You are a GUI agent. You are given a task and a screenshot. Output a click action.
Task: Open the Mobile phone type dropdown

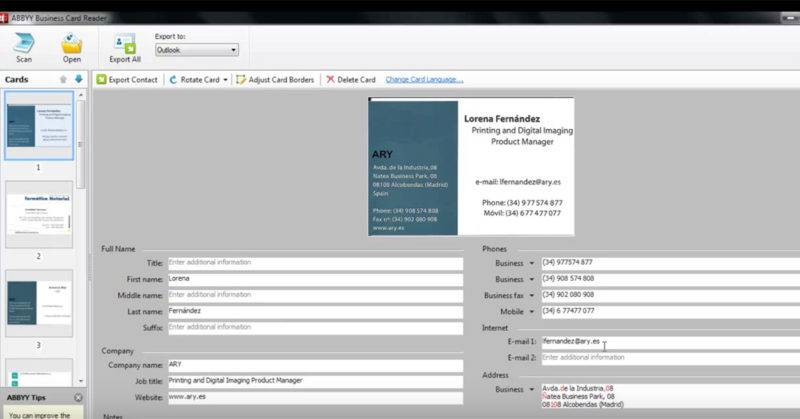(x=531, y=312)
